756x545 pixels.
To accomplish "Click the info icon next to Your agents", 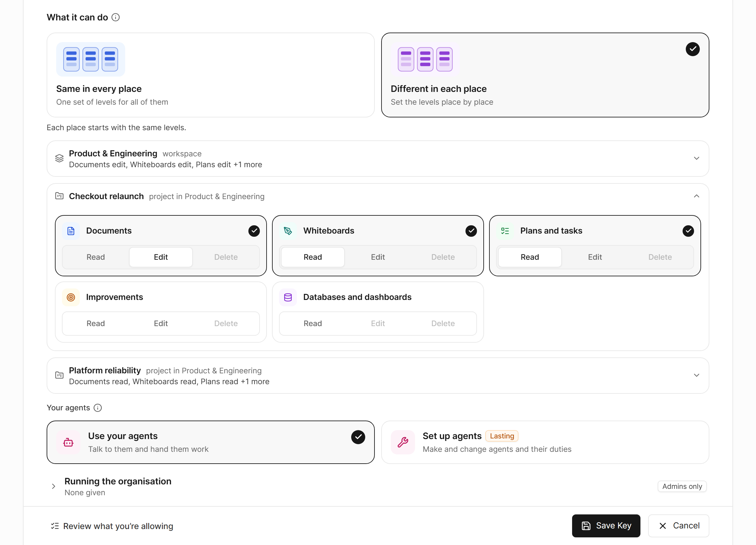I will (x=98, y=408).
